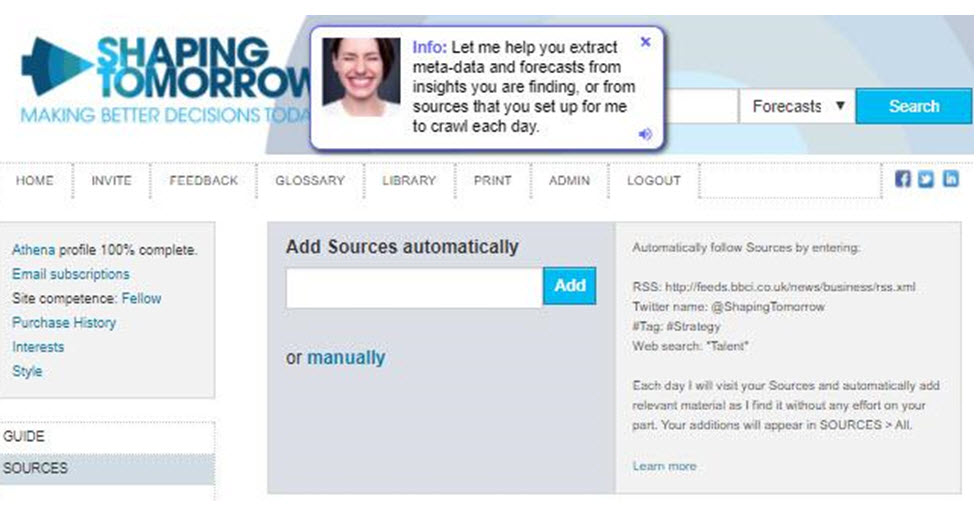This screenshot has height=521, width=977.
Task: Close the Info helper popup
Action: [646, 42]
